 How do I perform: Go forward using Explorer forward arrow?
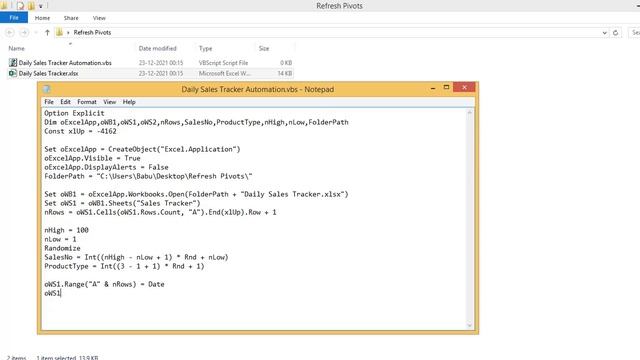point(24,33)
